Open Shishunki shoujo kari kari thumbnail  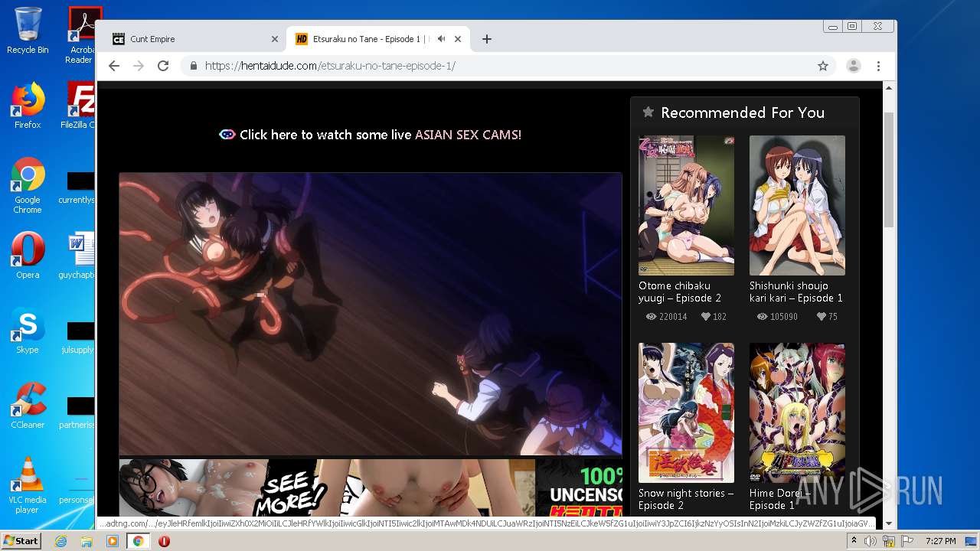pyautogui.click(x=797, y=205)
